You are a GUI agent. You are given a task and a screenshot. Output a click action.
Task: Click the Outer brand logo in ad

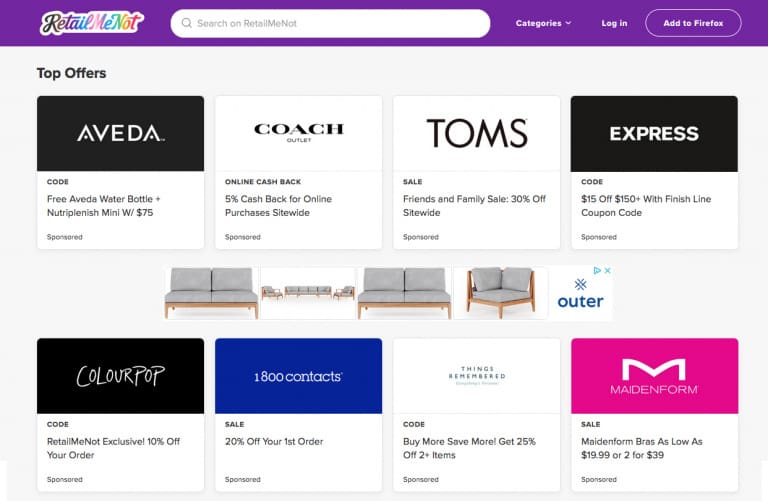580,294
